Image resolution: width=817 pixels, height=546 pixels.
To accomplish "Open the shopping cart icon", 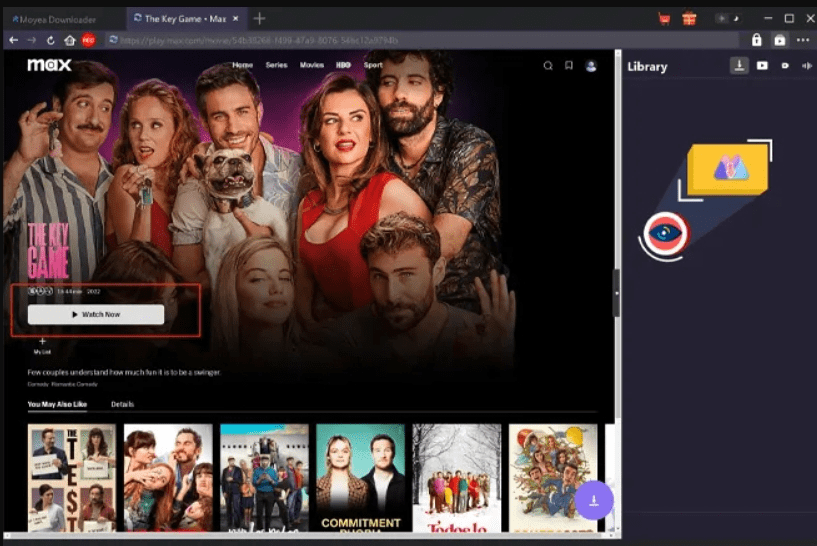I will coord(664,19).
